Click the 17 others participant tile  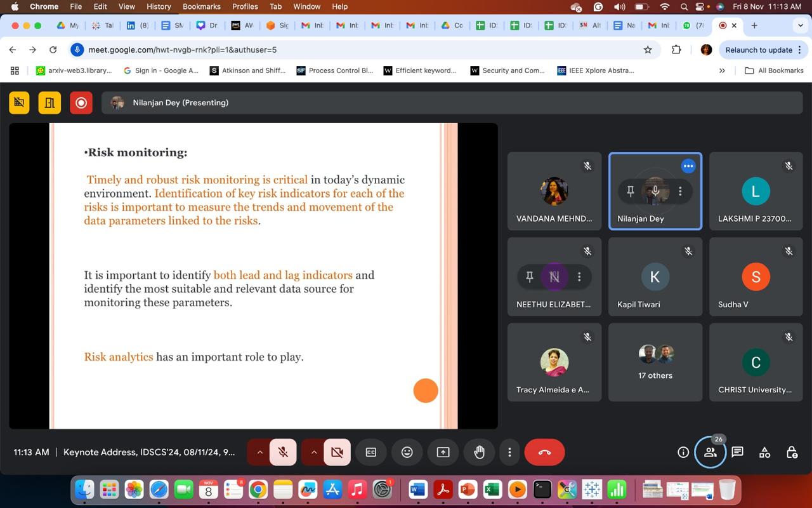coord(655,363)
